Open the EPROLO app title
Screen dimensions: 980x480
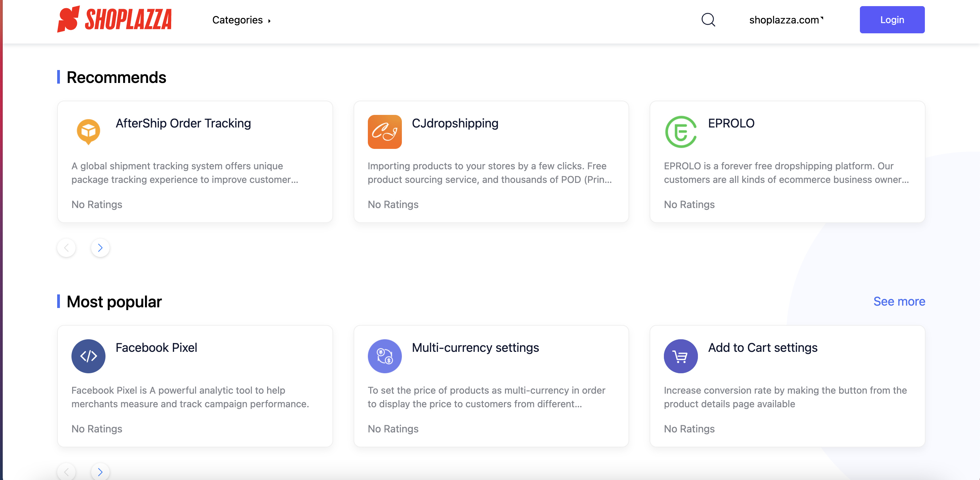pos(731,123)
